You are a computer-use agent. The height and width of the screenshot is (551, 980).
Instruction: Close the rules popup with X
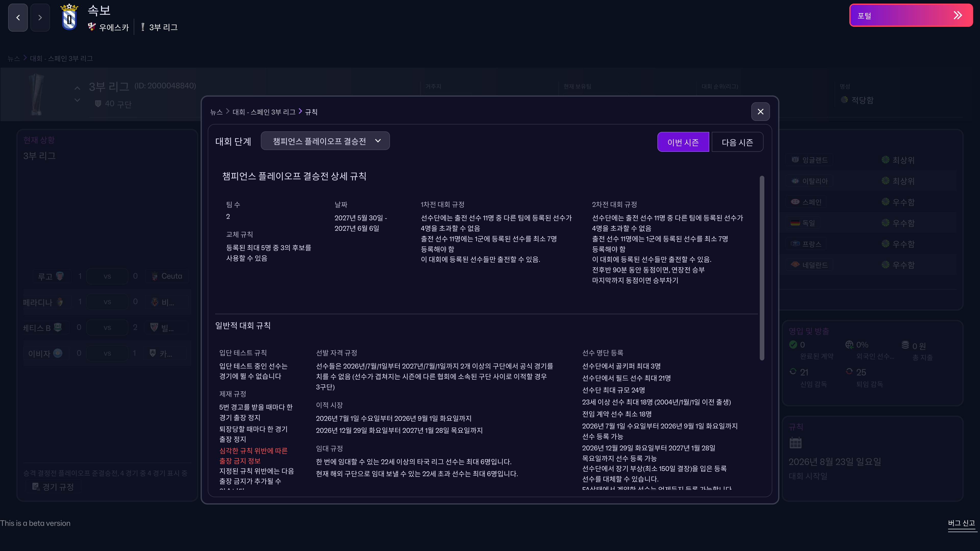(x=760, y=111)
